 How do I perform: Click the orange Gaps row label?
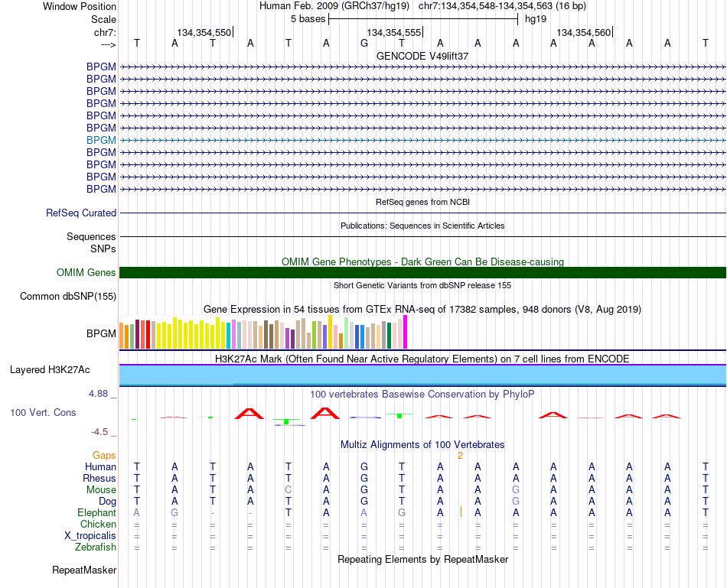click(104, 456)
